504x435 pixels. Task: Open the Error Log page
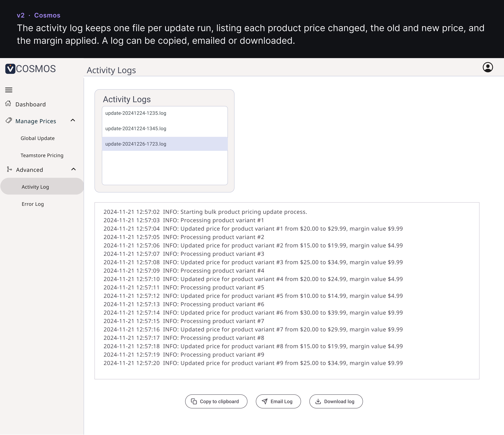click(33, 204)
